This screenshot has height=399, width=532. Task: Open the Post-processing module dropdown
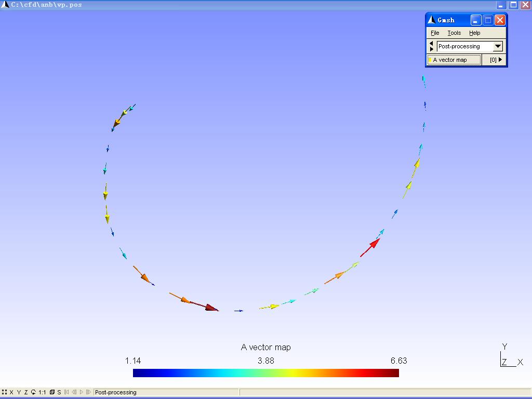[498, 46]
